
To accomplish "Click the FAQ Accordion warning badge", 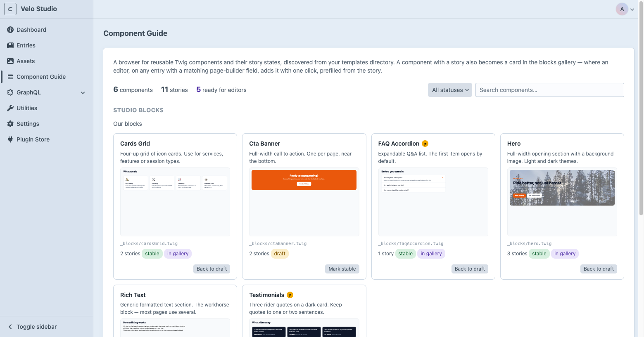I will click(425, 144).
